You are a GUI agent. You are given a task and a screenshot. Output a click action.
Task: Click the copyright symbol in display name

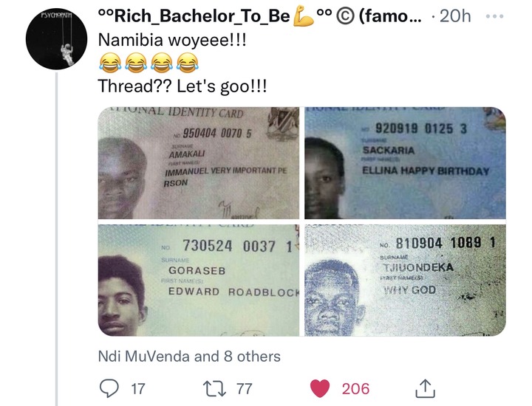coord(345,16)
